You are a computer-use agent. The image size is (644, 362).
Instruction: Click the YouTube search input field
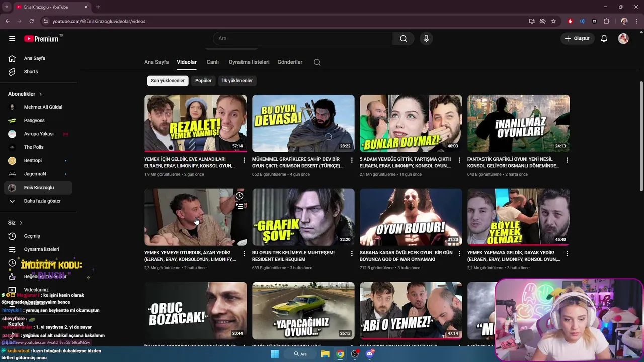[303, 39]
